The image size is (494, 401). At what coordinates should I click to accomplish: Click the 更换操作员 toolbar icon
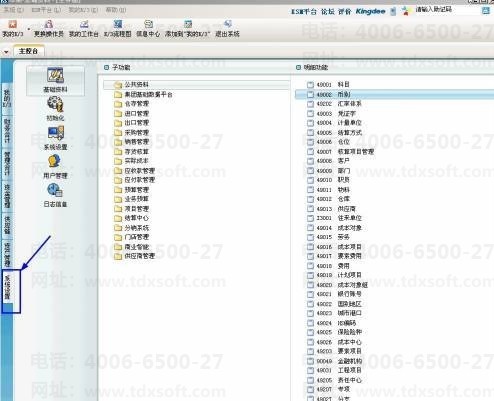49,28
